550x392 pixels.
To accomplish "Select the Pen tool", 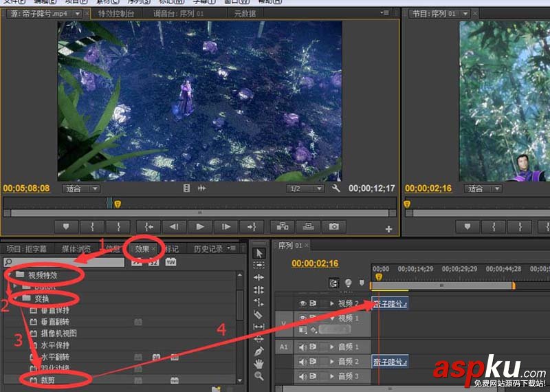I will pos(259,351).
